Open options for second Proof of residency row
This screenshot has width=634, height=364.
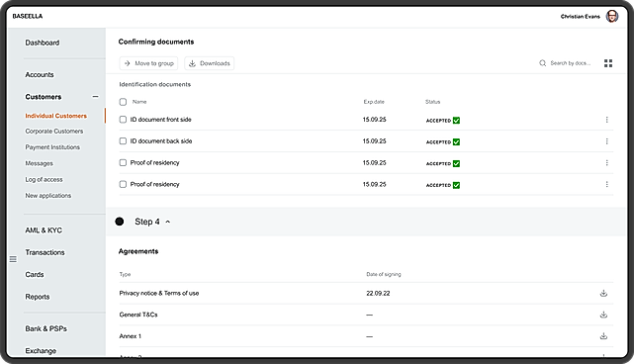606,184
